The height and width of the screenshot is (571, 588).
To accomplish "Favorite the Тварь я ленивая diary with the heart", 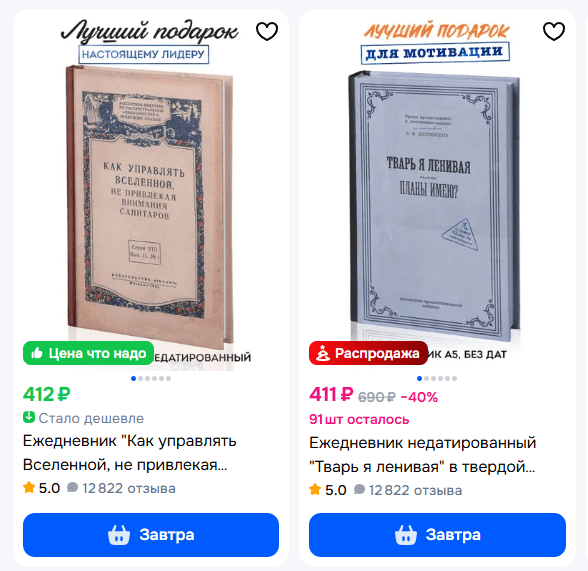I will 554,31.
